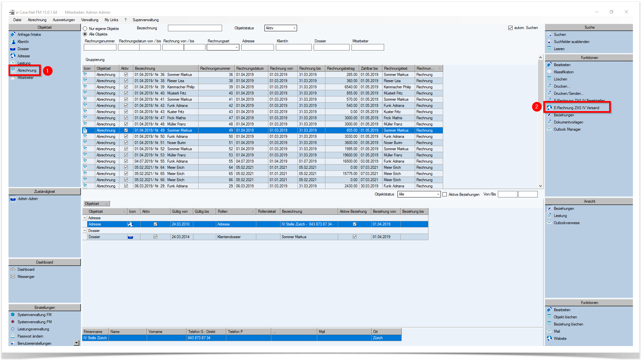Image resolution: width=644 pixels, height=362 pixels.
Task: Toggle Aktiv checkbox in Dossier relation row
Action: tap(155, 237)
